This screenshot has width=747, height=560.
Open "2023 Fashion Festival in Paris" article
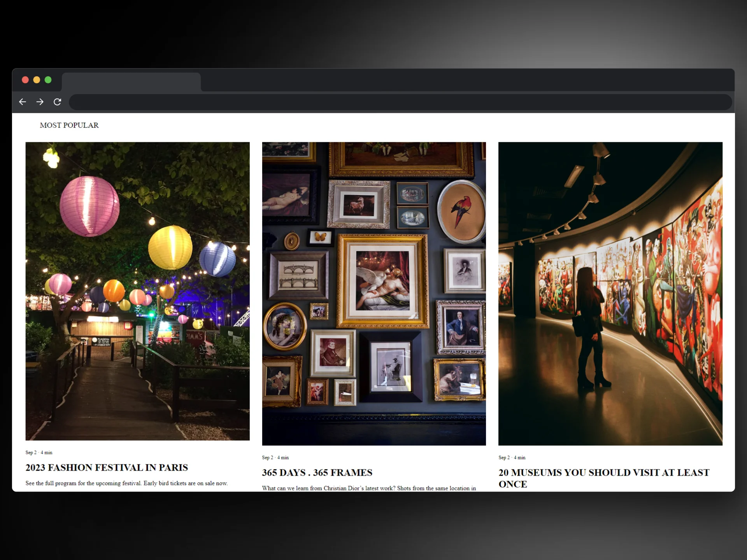[107, 467]
